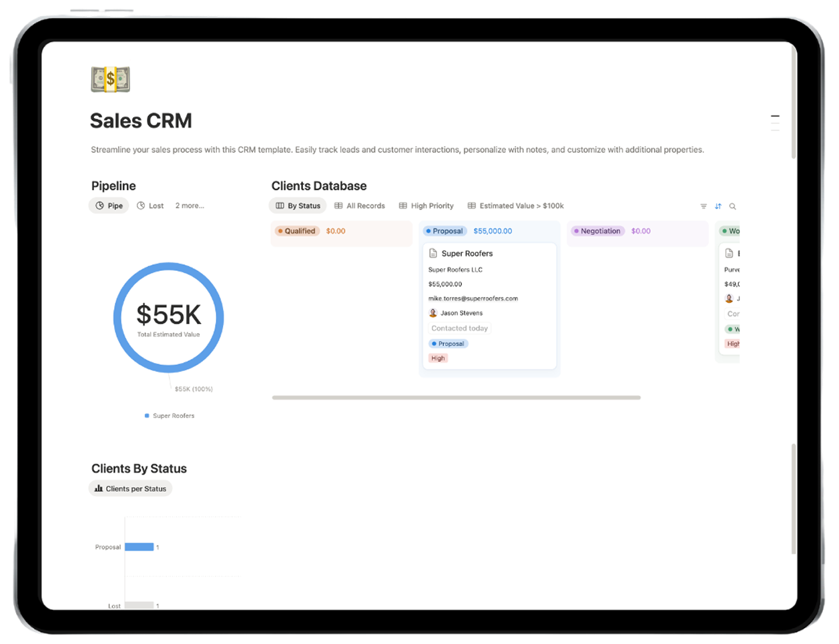
Task: Click the Proposal status column header
Action: click(445, 231)
